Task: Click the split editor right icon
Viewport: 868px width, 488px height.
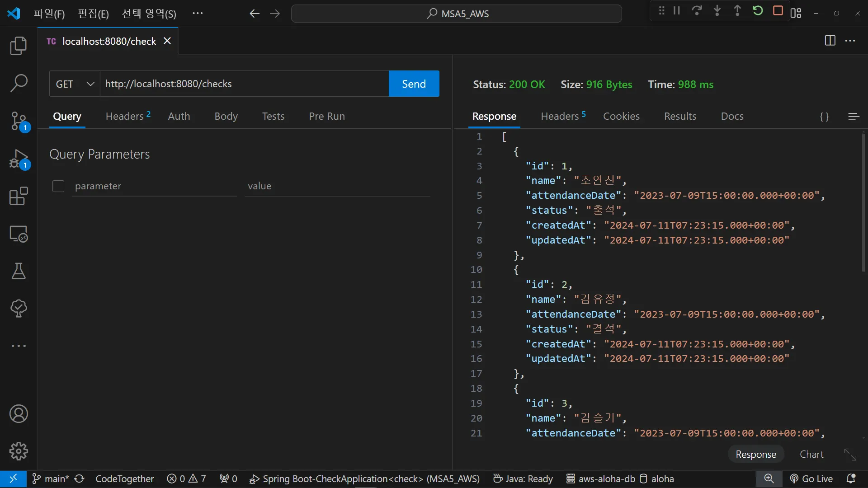Action: (830, 41)
